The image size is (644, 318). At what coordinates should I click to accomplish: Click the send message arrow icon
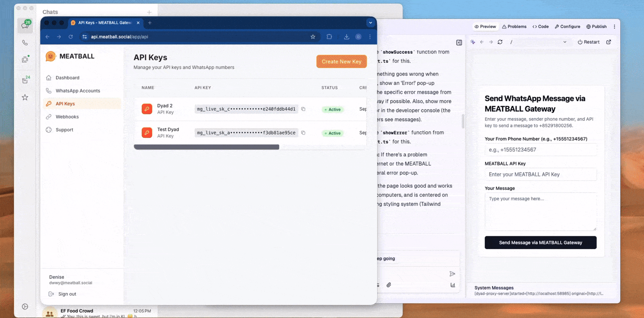pos(452,274)
